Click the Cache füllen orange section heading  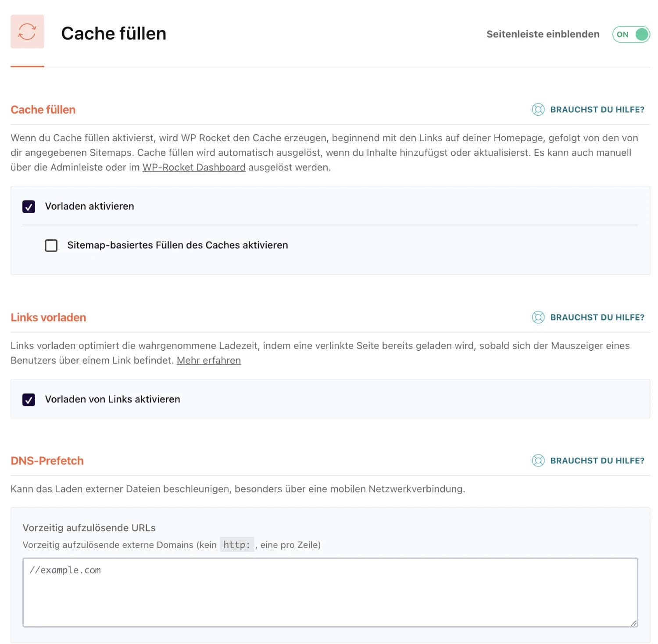click(x=43, y=110)
